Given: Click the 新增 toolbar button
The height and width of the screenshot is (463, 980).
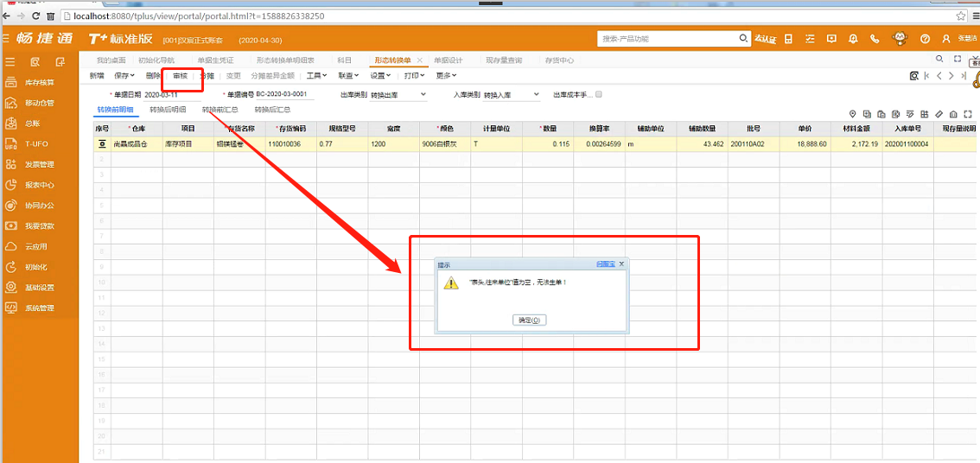Looking at the screenshot, I should tap(96, 76).
